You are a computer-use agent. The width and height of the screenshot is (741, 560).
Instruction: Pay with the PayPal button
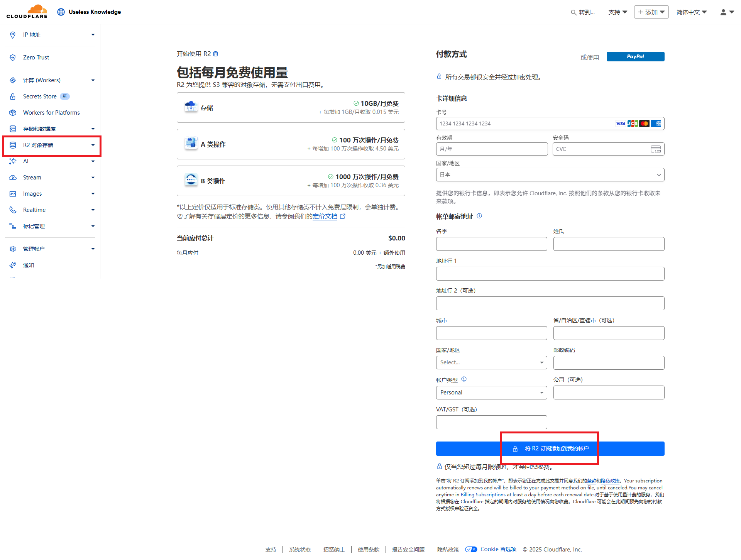pos(635,57)
